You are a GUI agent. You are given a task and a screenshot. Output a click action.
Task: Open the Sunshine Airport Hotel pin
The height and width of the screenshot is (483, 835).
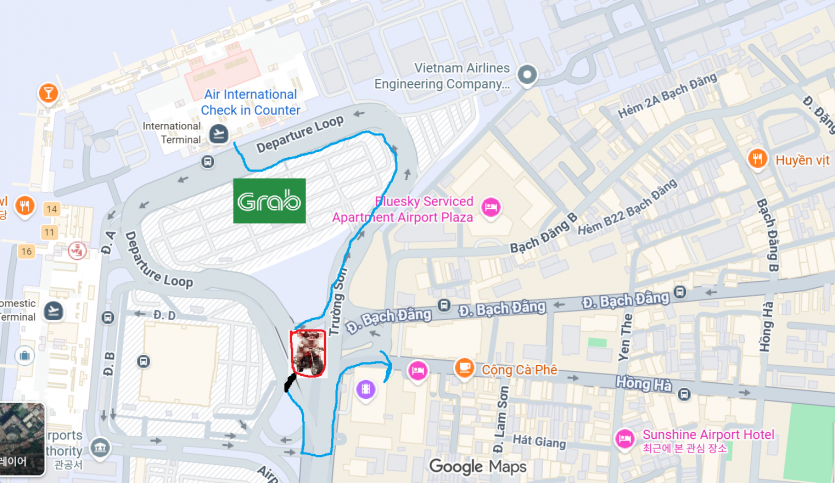coord(624,439)
